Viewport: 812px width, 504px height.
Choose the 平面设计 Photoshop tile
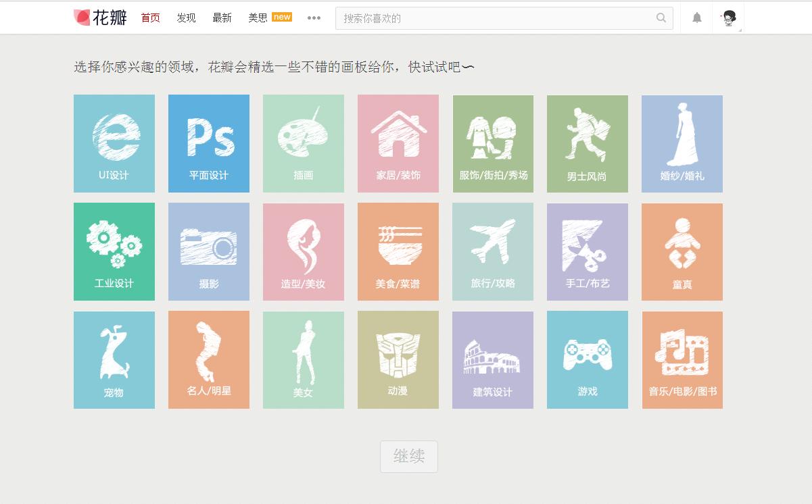[x=208, y=143]
